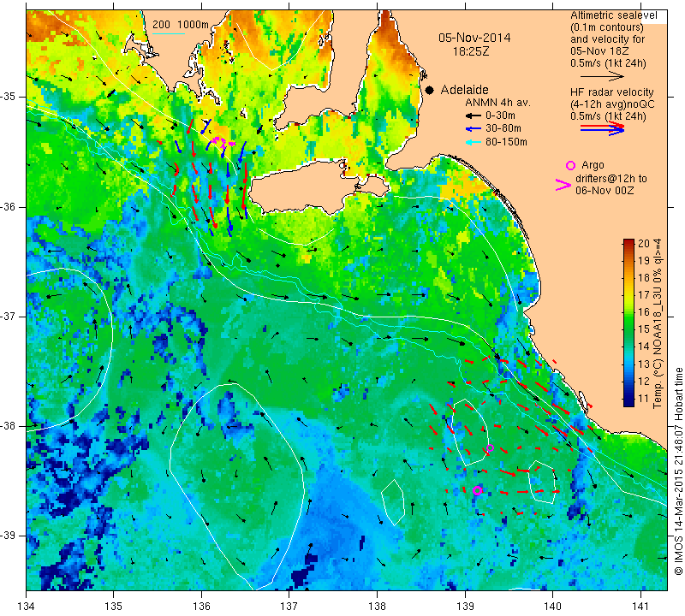Click the latitude axis label -37
The width and height of the screenshot is (685, 616).
pyautogui.click(x=9, y=316)
